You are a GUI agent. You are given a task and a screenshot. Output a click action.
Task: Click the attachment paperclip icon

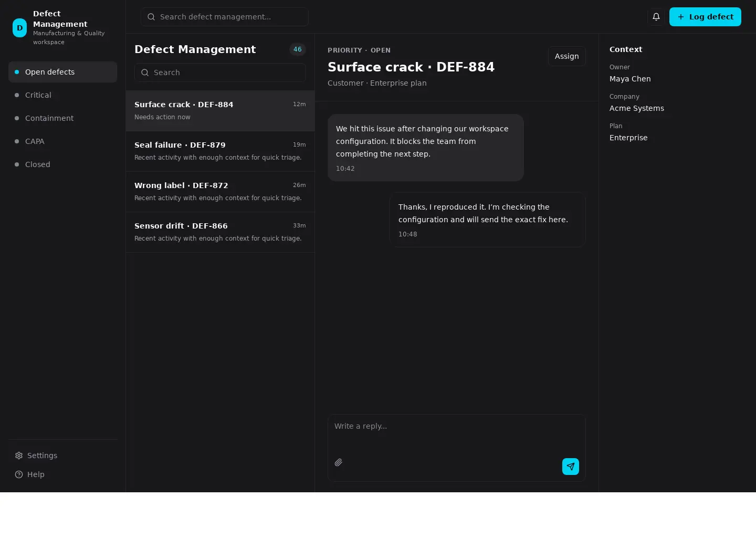coord(339,462)
